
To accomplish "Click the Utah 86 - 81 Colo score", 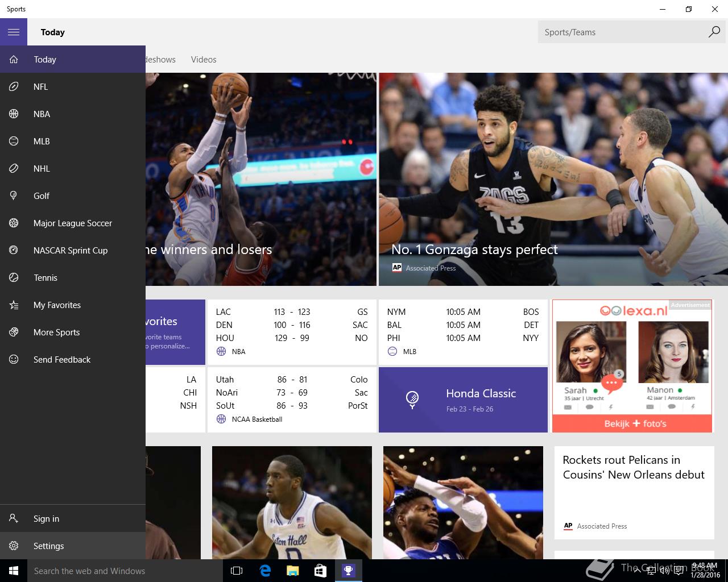I will click(x=292, y=379).
